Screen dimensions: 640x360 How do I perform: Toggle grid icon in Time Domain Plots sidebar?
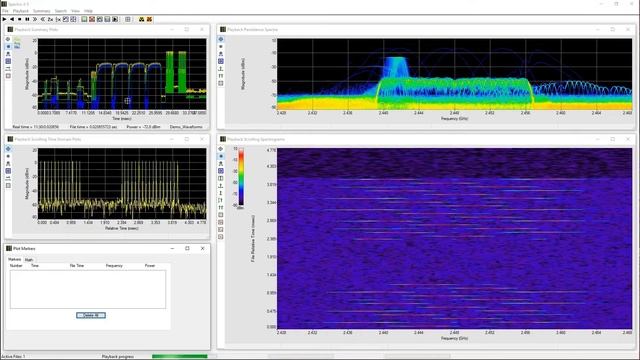pyautogui.click(x=8, y=171)
